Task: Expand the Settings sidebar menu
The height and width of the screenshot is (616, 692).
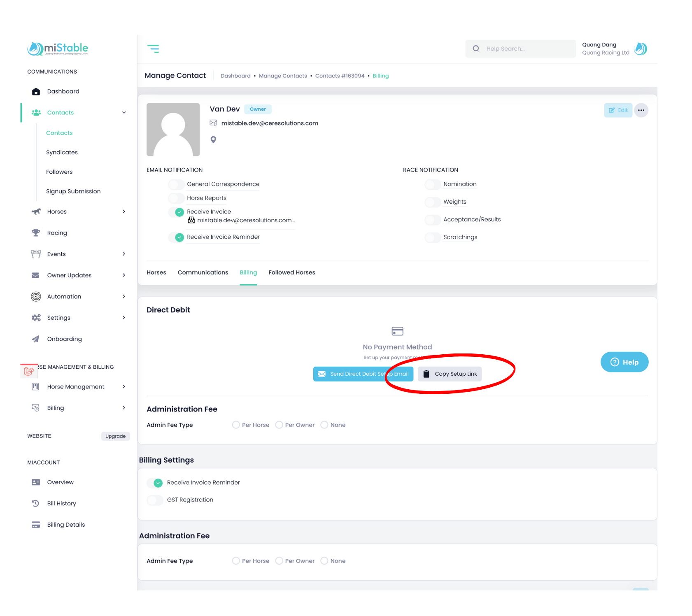Action: [123, 318]
